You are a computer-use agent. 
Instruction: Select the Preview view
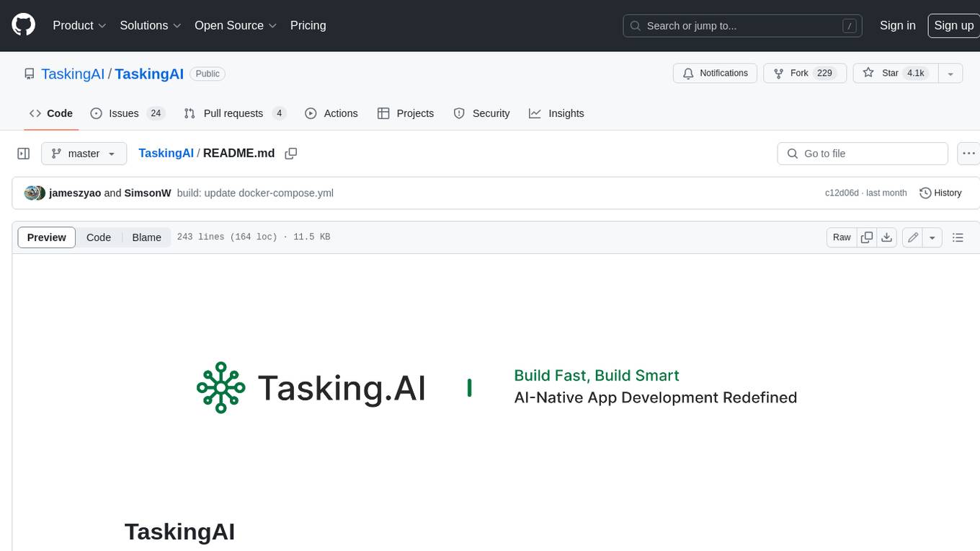click(47, 237)
